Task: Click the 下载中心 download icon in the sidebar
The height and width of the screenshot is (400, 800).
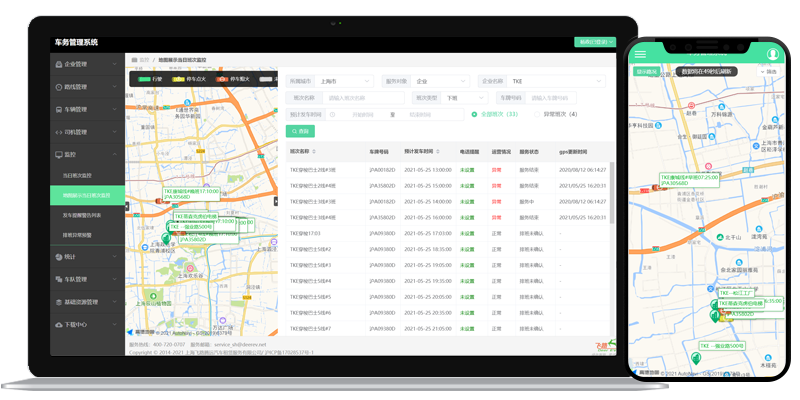Action: tap(57, 324)
